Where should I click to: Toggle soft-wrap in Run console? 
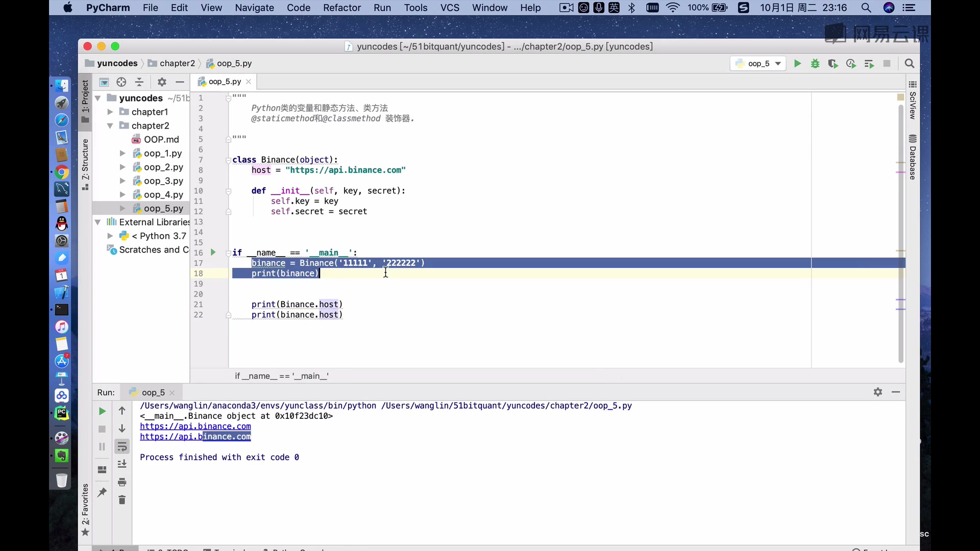122,447
